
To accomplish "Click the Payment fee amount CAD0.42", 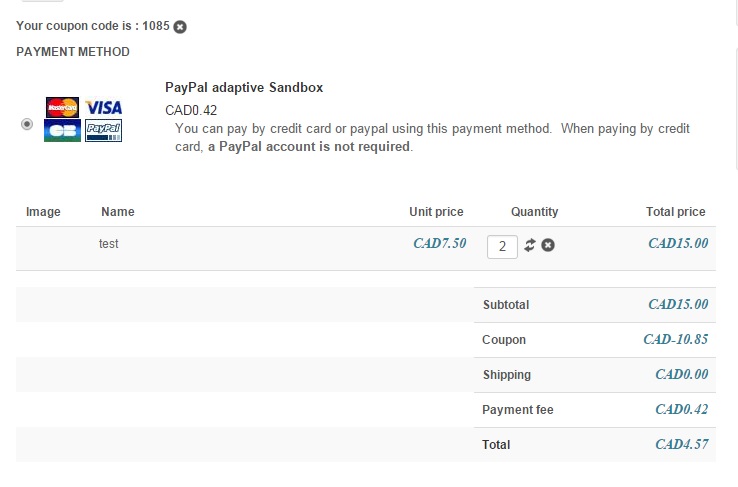I will click(x=681, y=410).
